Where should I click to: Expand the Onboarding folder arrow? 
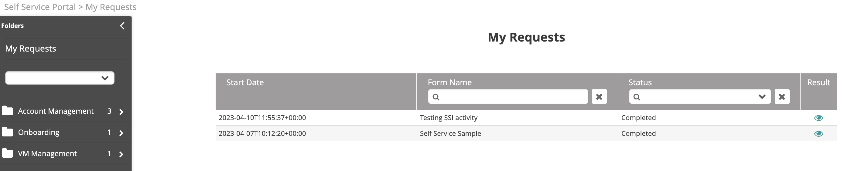click(121, 133)
